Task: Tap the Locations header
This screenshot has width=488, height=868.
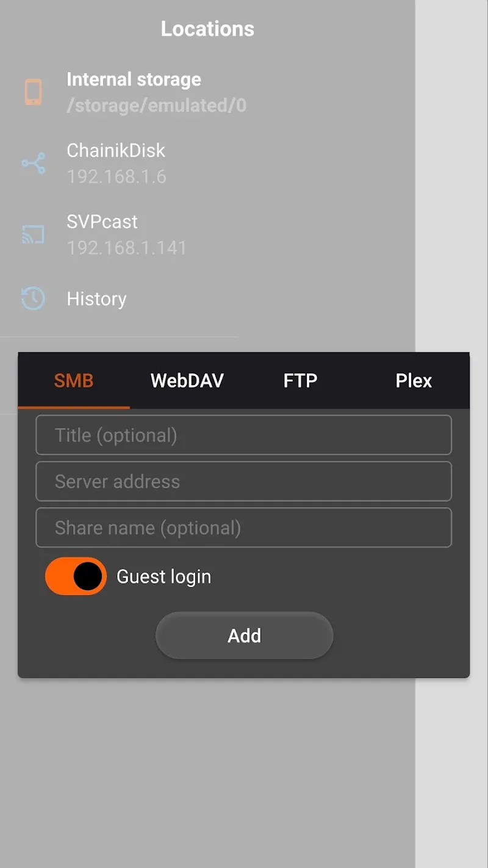Action: click(x=207, y=28)
